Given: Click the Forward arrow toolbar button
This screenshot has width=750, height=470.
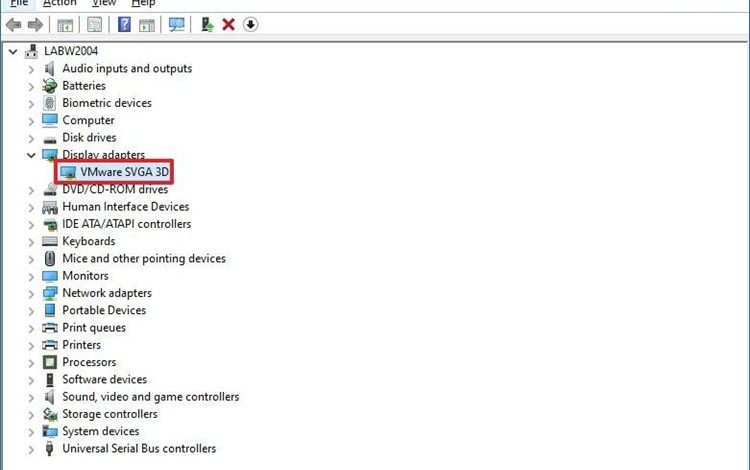Looking at the screenshot, I should (35, 24).
